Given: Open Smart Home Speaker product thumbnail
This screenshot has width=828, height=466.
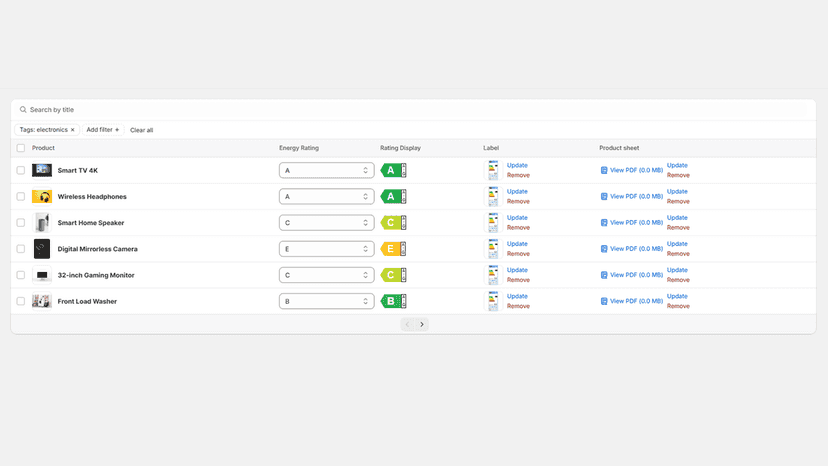Looking at the screenshot, I should click(42, 222).
